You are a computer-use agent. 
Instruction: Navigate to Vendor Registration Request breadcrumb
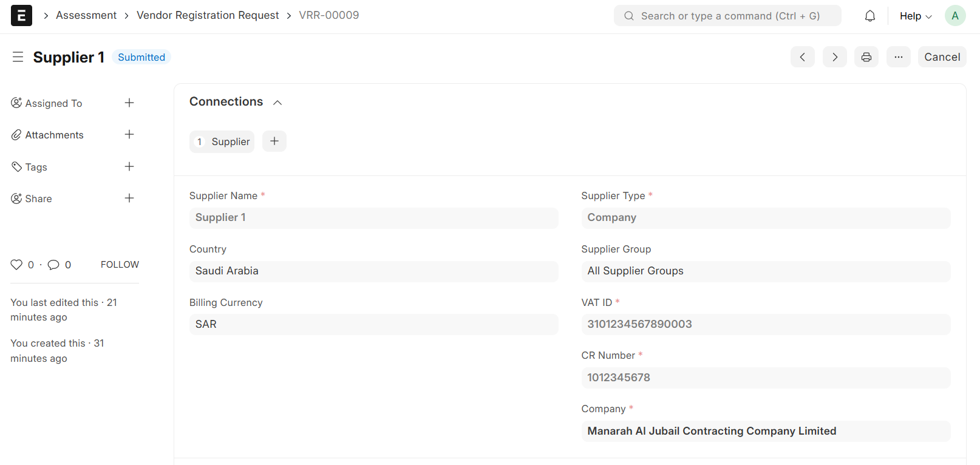click(x=208, y=15)
